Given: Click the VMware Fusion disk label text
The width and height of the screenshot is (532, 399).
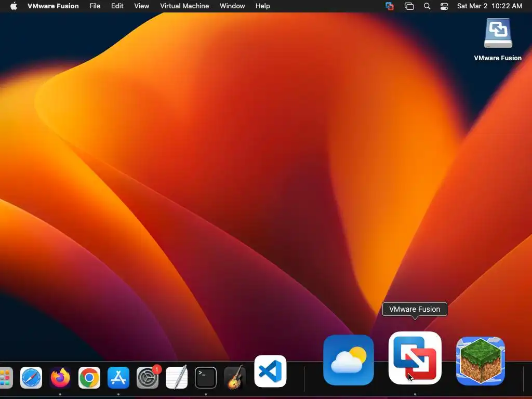Looking at the screenshot, I should tap(498, 58).
